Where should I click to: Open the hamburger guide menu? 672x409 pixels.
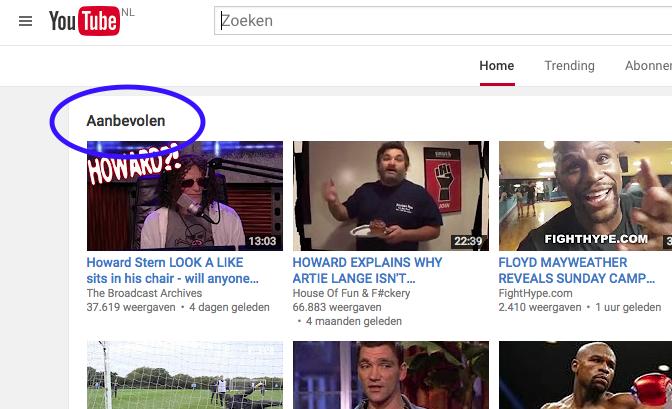point(25,21)
